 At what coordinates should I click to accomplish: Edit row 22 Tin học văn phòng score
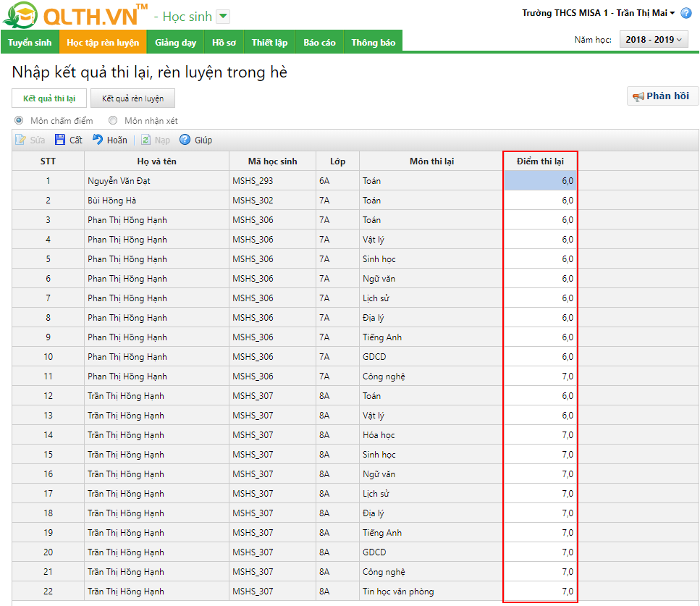pos(540,592)
